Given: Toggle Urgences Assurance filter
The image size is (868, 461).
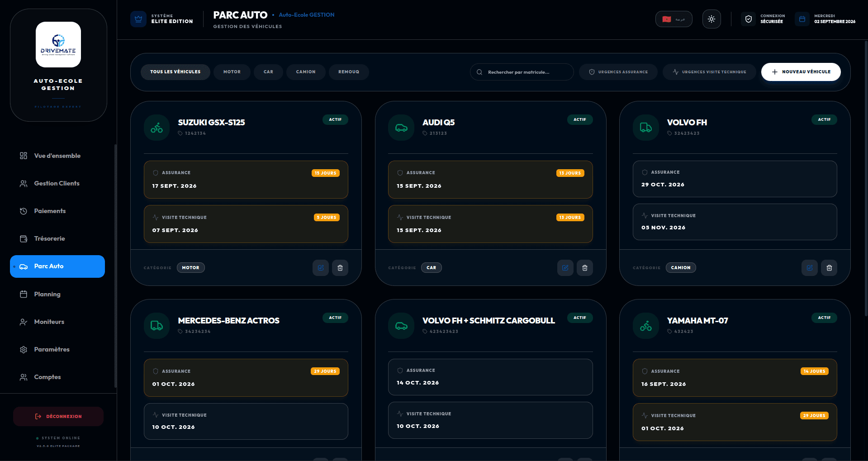Looking at the screenshot, I should [618, 72].
